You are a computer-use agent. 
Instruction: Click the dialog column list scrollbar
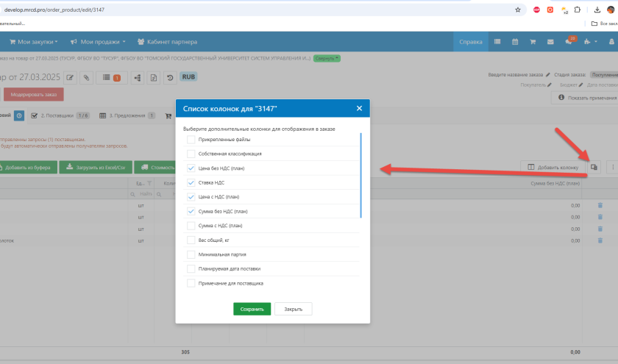point(360,175)
